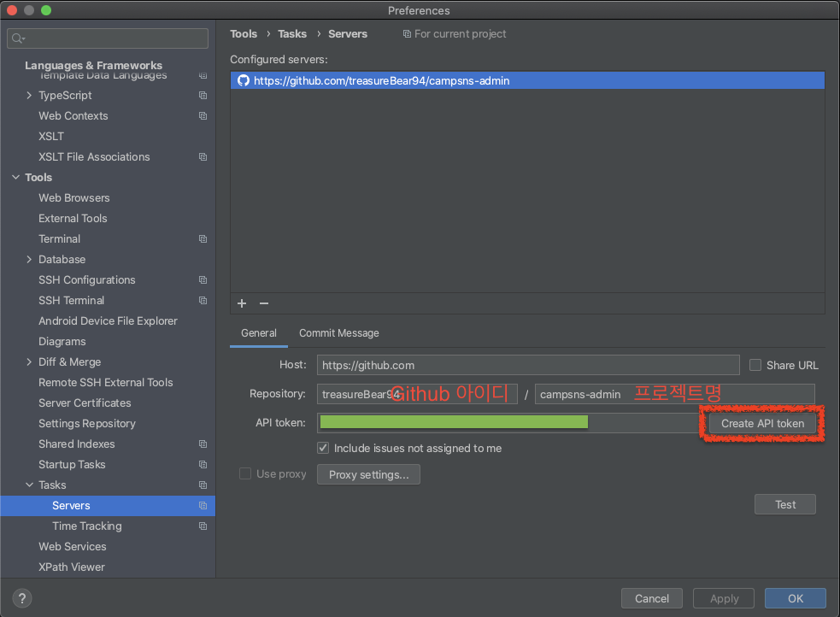Select XSLT in the tree
The image size is (840, 617).
(x=51, y=137)
